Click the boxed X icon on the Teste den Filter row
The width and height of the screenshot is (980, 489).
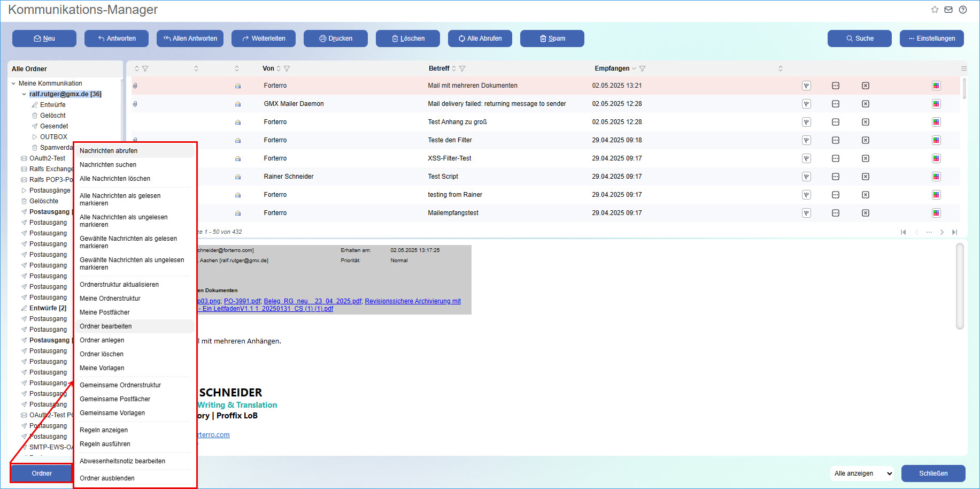[866, 140]
